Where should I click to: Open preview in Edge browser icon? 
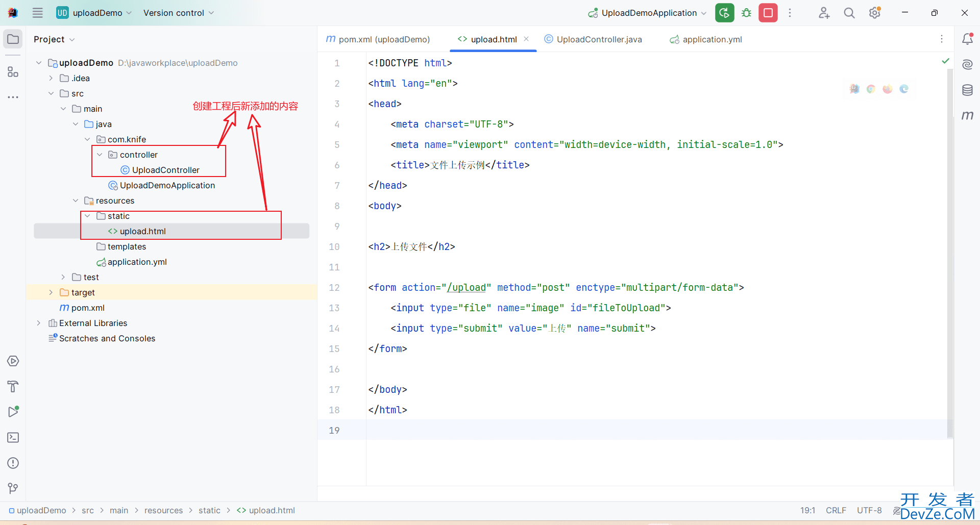[904, 89]
